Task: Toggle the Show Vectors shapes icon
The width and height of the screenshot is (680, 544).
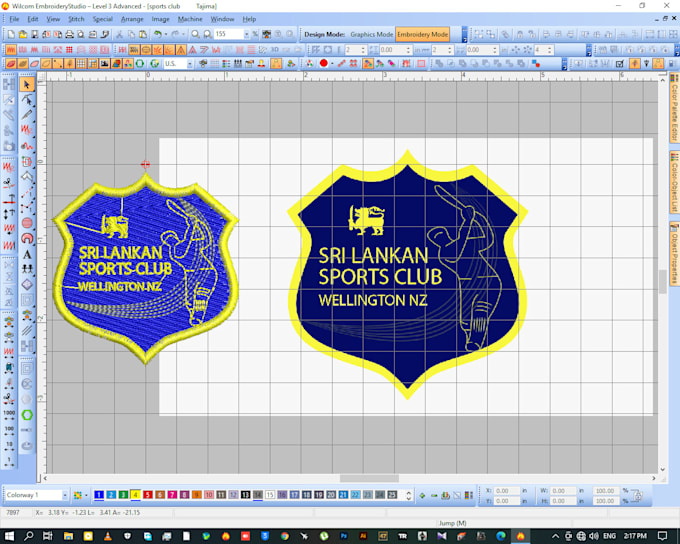Action: pyautogui.click(x=116, y=64)
